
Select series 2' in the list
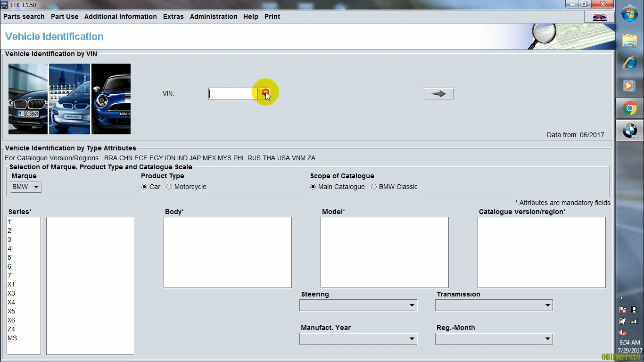(24, 230)
